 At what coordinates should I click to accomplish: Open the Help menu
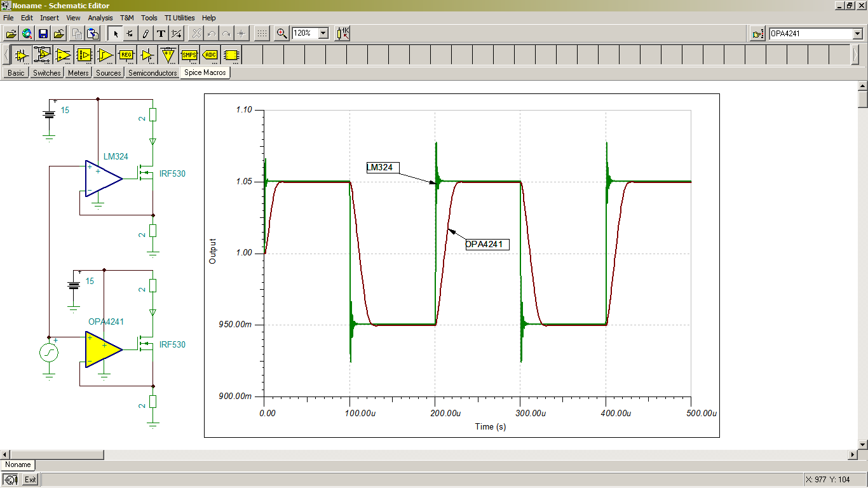pos(209,18)
